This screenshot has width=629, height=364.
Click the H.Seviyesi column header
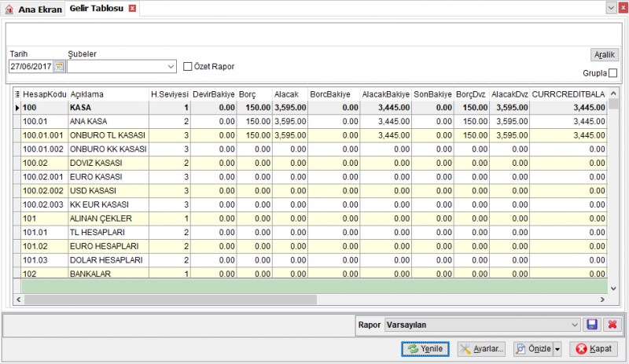pos(170,94)
